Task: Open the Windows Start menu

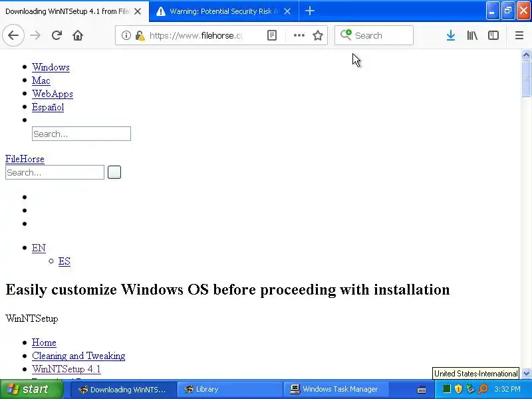Action: click(x=32, y=389)
